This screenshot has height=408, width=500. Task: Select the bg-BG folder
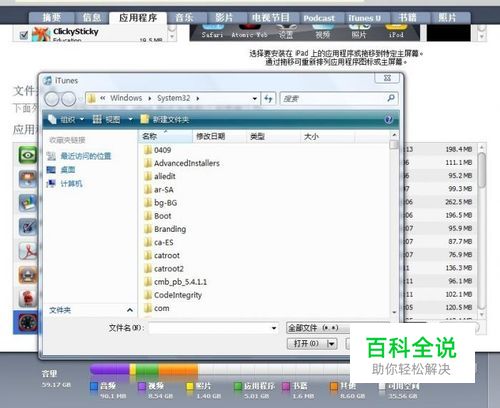(x=161, y=203)
